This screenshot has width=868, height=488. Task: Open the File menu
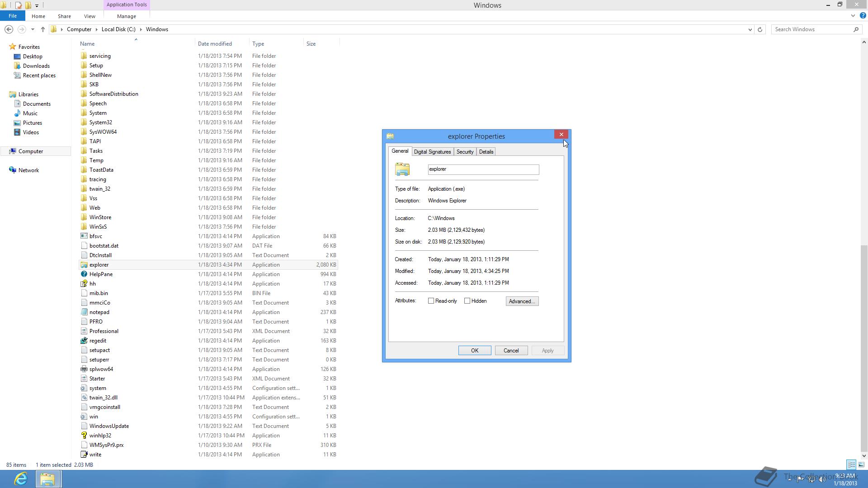tap(13, 16)
